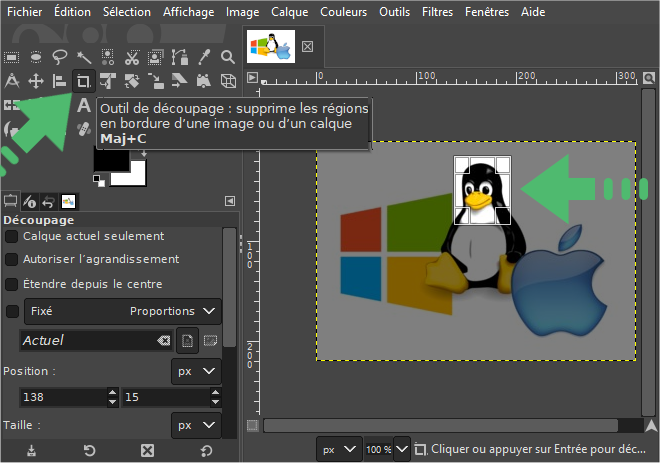Click the white background color swatch
Screen dimensions: 660x463
[137, 177]
